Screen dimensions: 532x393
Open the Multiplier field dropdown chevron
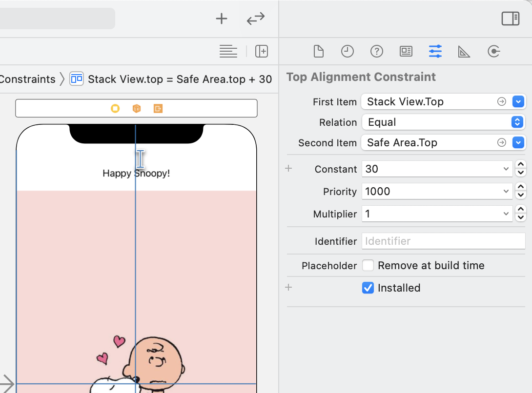tap(506, 214)
